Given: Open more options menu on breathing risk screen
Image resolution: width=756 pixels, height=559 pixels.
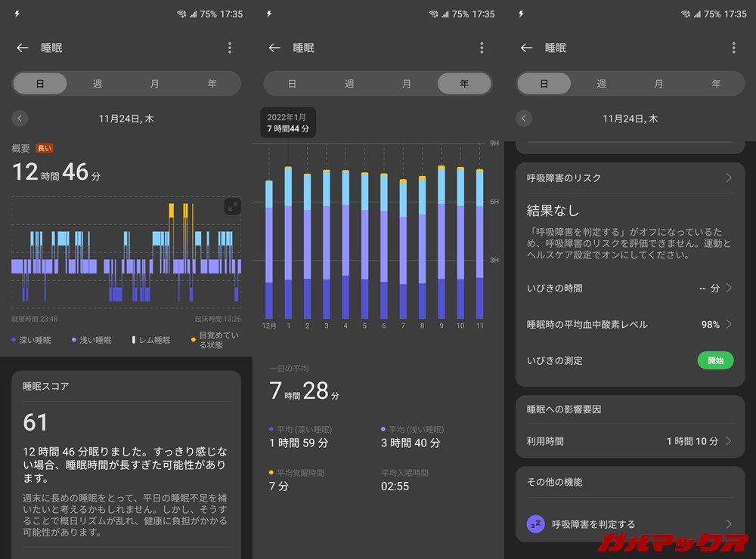Looking at the screenshot, I should (733, 48).
